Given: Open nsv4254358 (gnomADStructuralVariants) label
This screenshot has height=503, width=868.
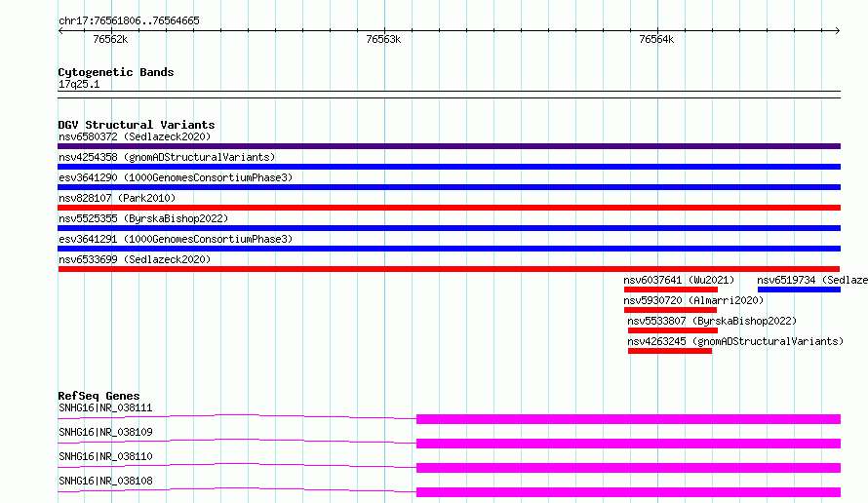Looking at the screenshot, I should pyautogui.click(x=167, y=157).
